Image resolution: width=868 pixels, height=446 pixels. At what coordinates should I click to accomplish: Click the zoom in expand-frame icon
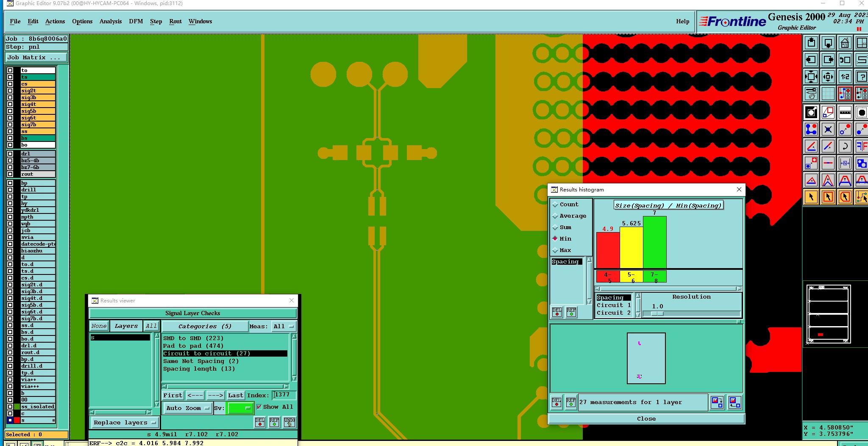[811, 77]
